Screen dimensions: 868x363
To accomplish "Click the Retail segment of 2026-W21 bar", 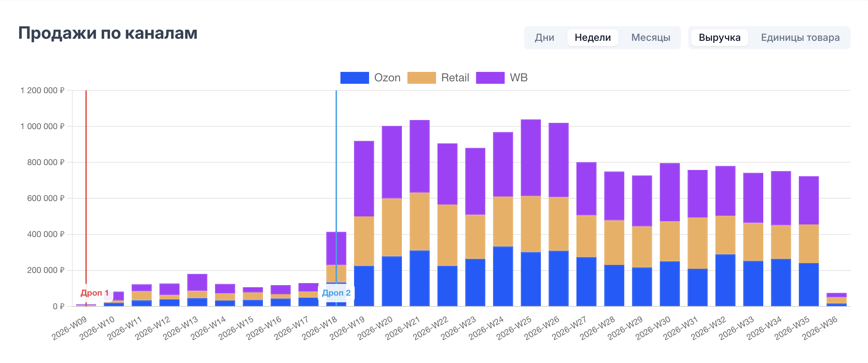I will click(419, 221).
